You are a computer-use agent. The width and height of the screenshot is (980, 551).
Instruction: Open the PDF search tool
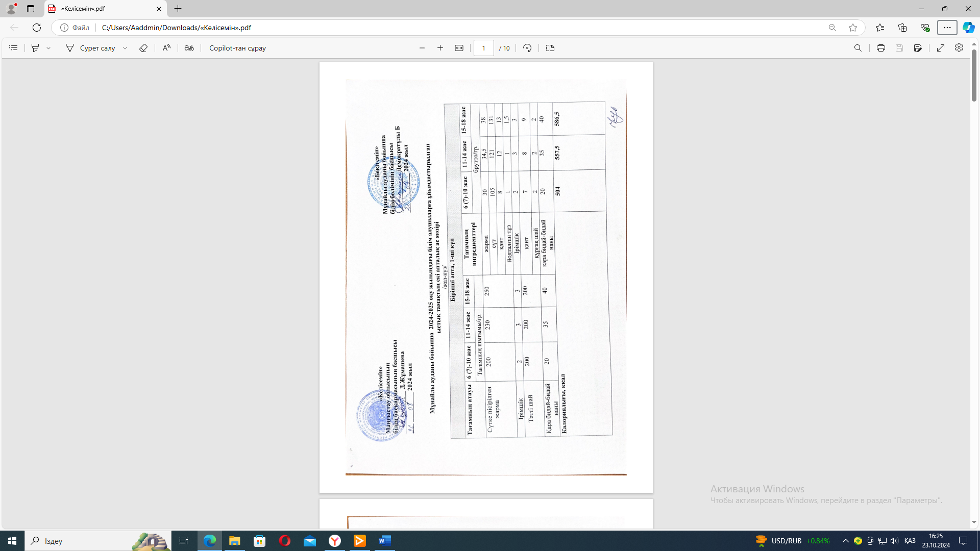point(857,48)
